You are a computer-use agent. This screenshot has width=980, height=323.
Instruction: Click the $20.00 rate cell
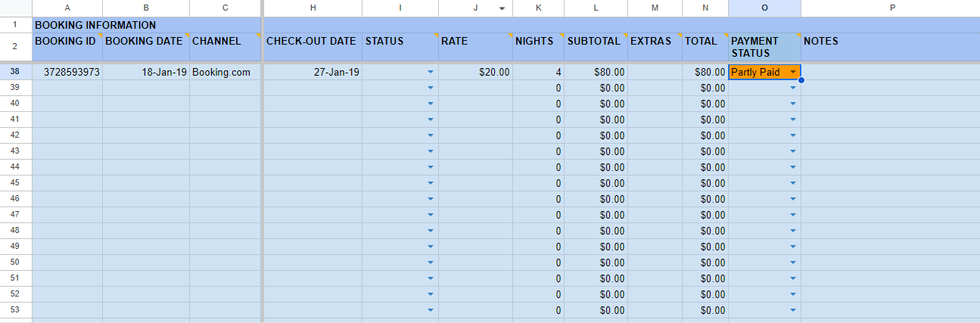point(476,72)
